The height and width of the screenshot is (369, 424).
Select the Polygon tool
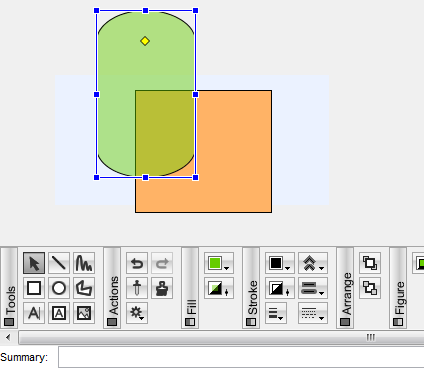[84, 288]
